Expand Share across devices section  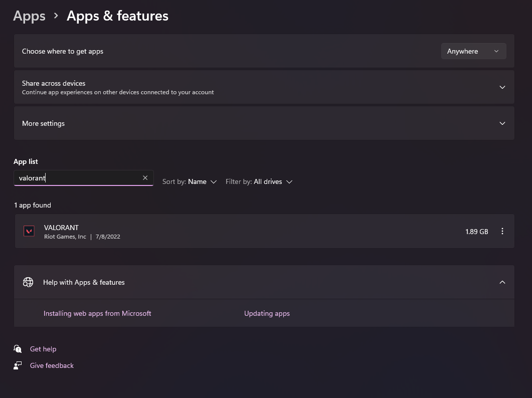pyautogui.click(x=502, y=87)
